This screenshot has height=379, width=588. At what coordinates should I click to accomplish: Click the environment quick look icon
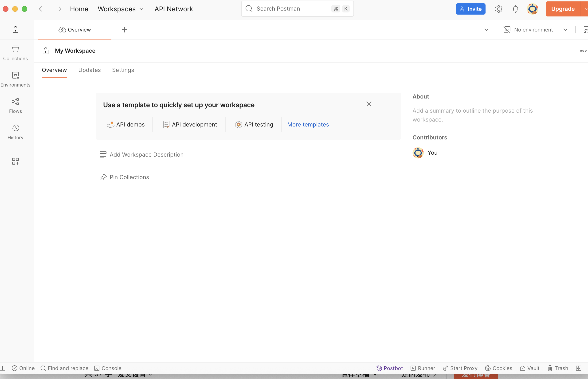point(586,30)
